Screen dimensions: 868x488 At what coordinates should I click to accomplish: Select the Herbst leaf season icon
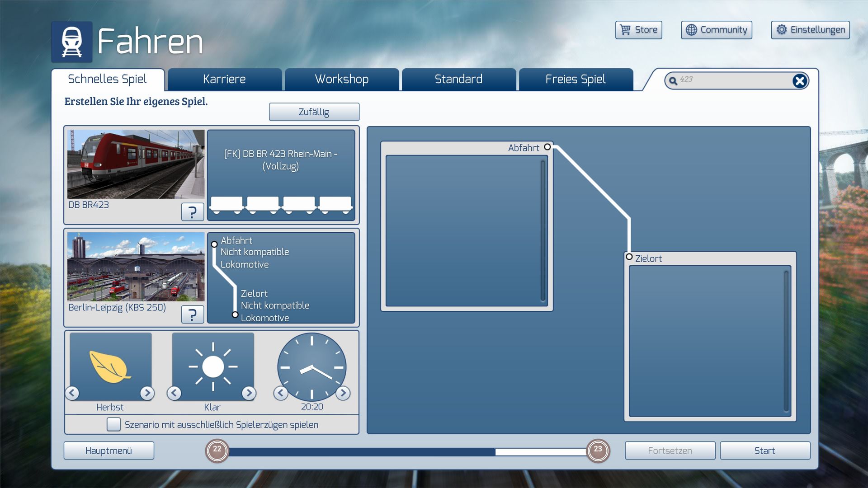point(110,366)
